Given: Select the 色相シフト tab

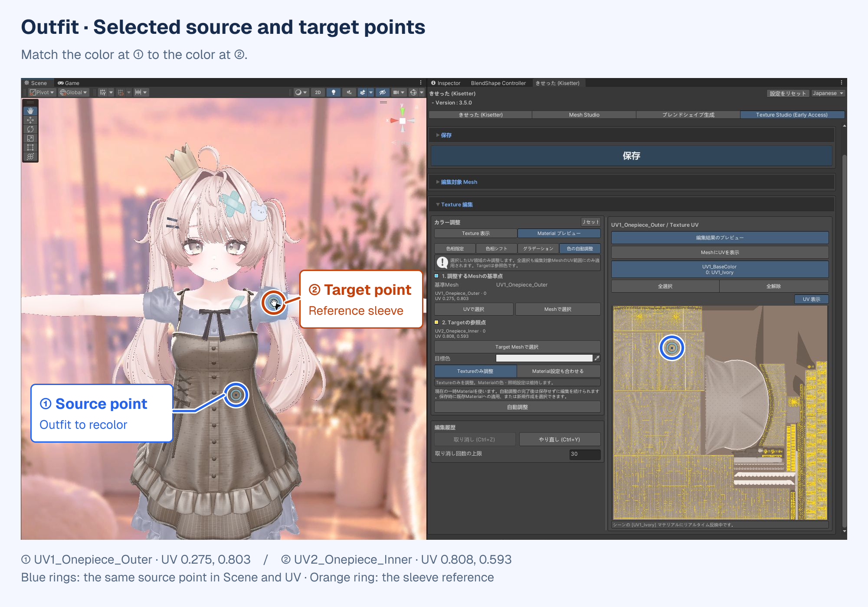Looking at the screenshot, I should point(496,248).
